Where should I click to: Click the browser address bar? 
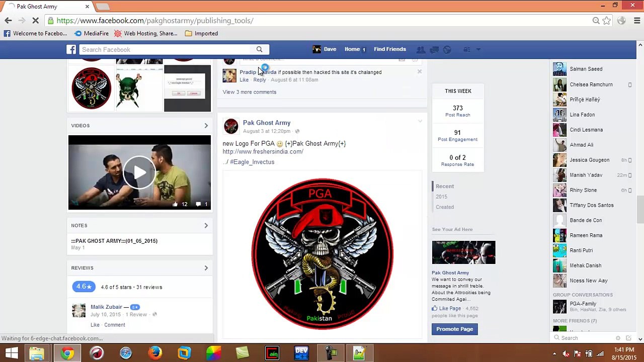322,21
